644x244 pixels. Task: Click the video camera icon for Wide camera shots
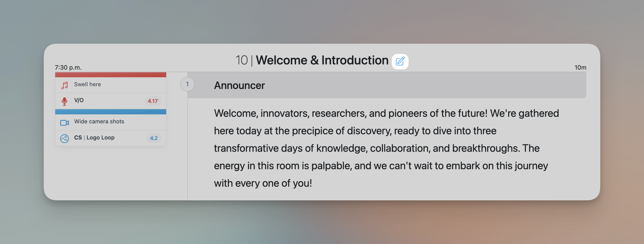coord(65,123)
